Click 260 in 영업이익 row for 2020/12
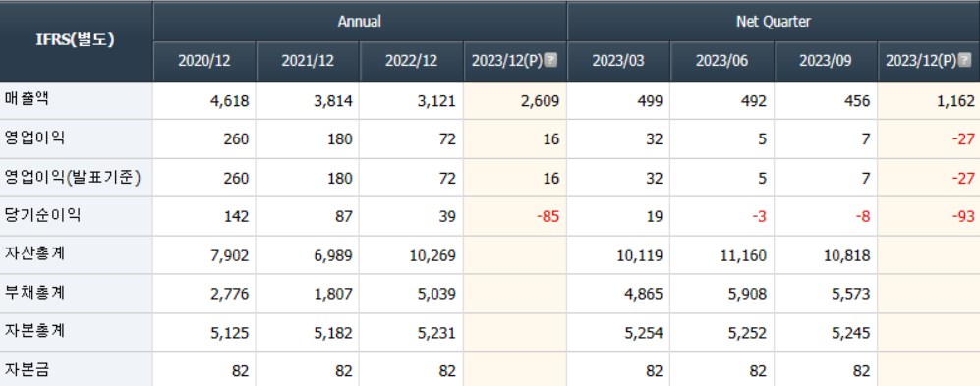The width and height of the screenshot is (980, 386). (236, 139)
